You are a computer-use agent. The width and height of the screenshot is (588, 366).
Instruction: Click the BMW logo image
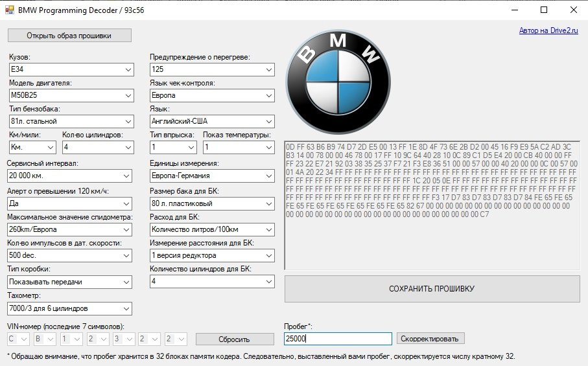click(338, 81)
